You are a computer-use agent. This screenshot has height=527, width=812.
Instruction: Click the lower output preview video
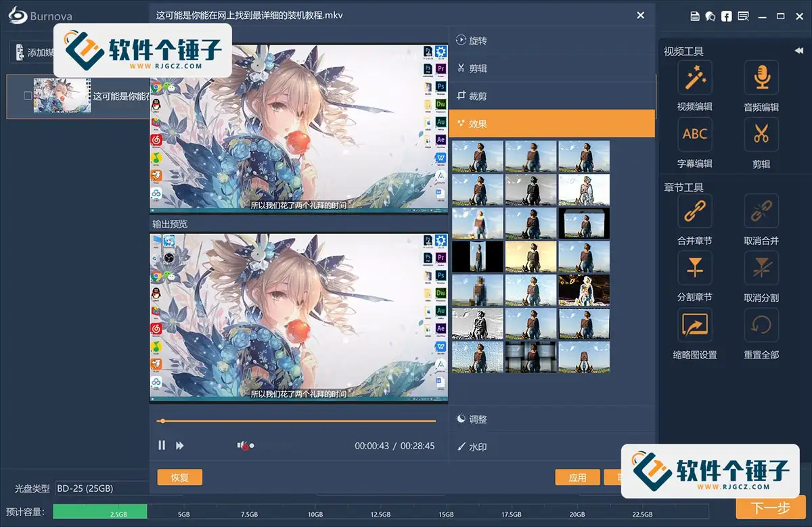coord(298,317)
